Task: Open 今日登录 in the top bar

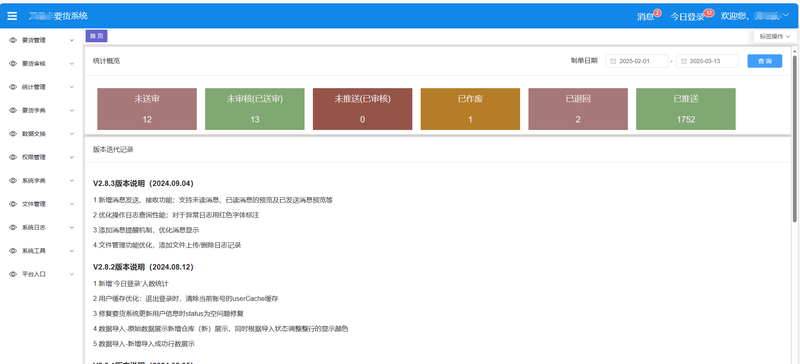Action: tap(687, 16)
